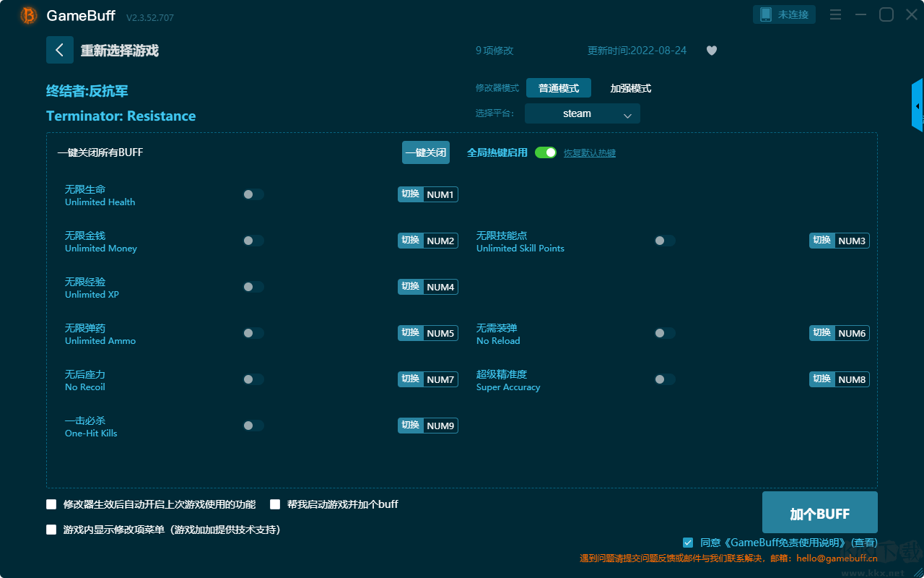The height and width of the screenshot is (578, 924).
Task: Click the 加个BUFF button
Action: pos(820,513)
